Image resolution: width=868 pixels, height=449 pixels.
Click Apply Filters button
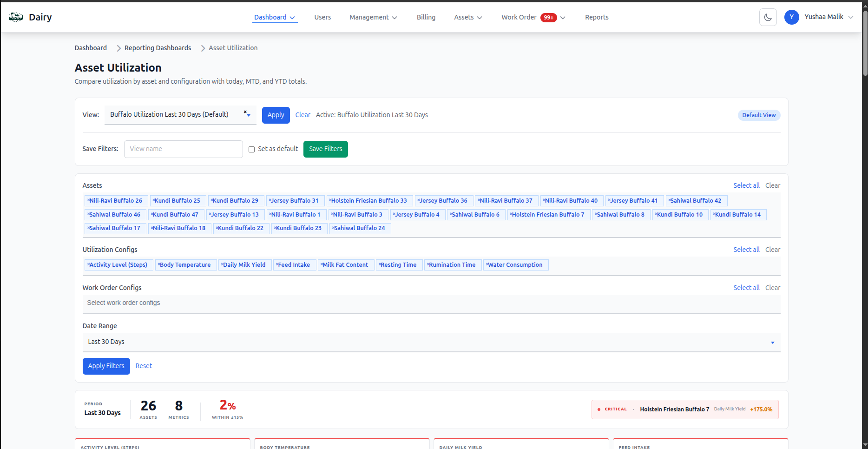(x=106, y=366)
